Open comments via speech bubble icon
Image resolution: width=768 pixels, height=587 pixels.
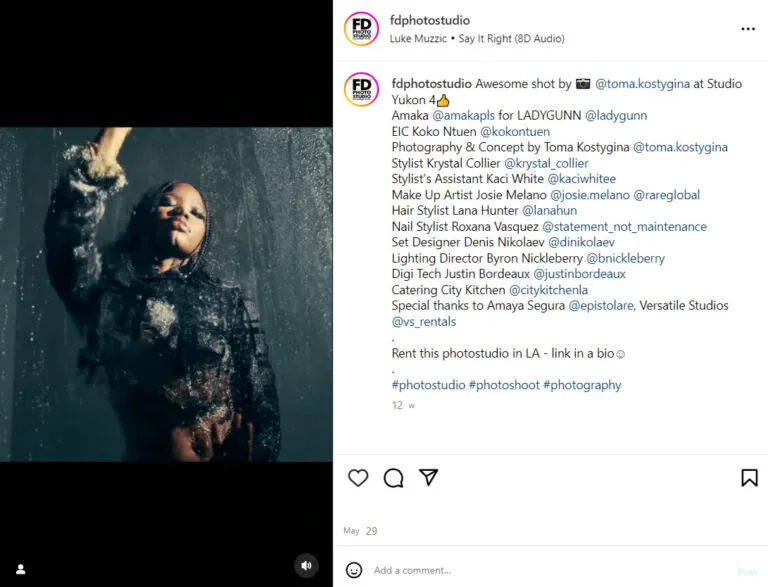pos(393,478)
